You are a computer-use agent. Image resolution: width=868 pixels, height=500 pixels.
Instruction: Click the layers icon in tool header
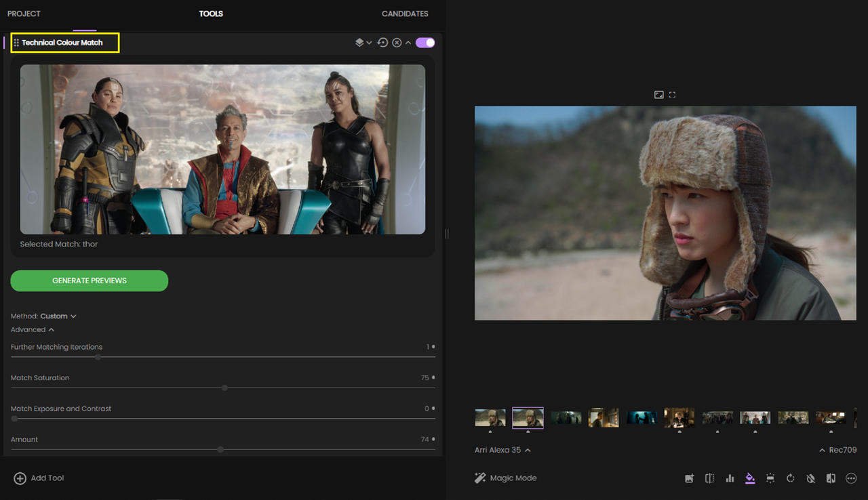(359, 43)
